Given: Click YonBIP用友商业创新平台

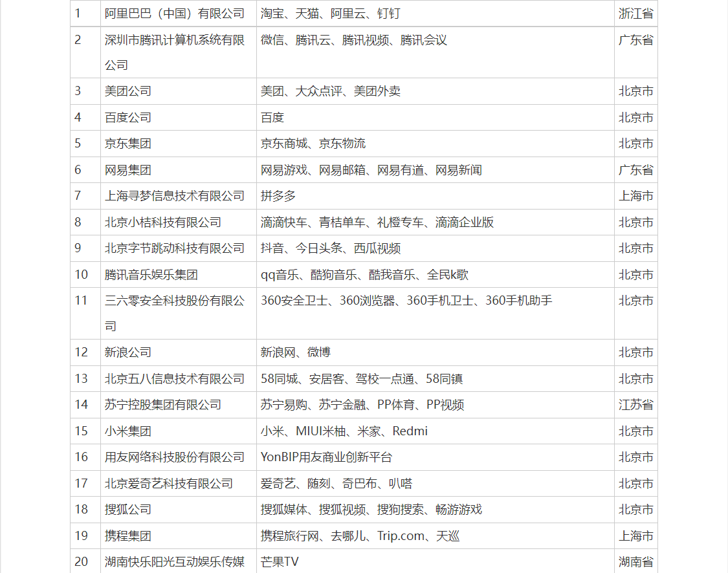Looking at the screenshot, I should (x=326, y=457).
